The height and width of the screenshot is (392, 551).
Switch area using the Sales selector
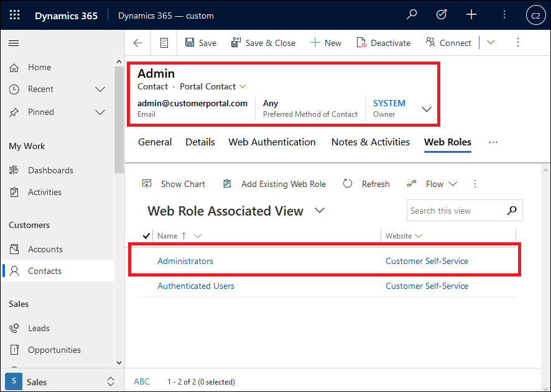click(60, 382)
